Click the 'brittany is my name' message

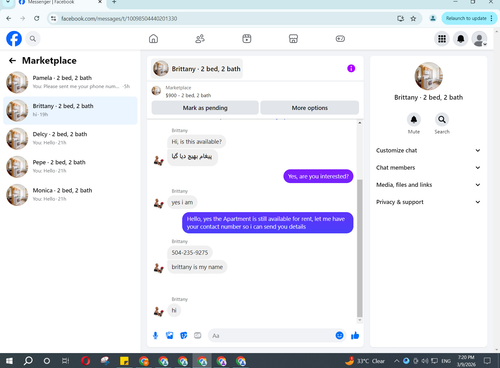coord(197,267)
